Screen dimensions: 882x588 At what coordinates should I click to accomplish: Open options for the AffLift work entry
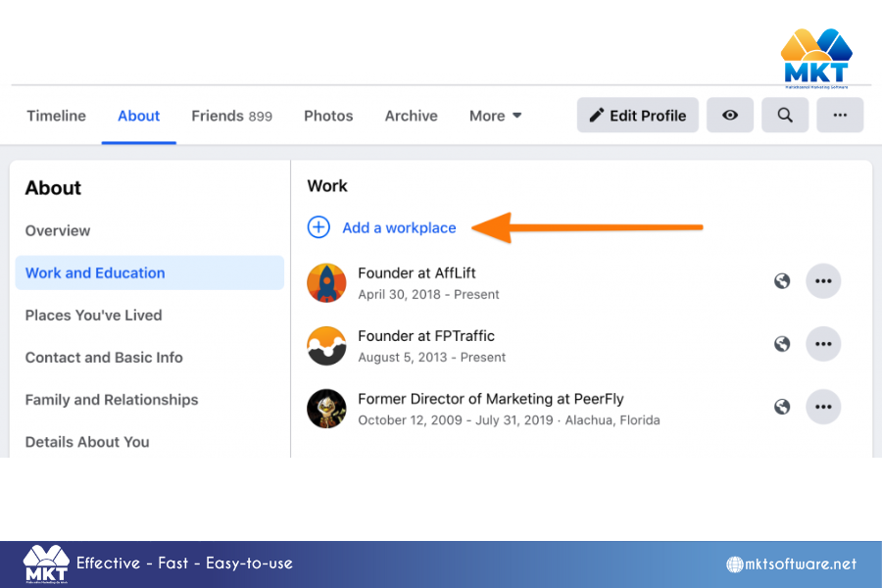(823, 281)
